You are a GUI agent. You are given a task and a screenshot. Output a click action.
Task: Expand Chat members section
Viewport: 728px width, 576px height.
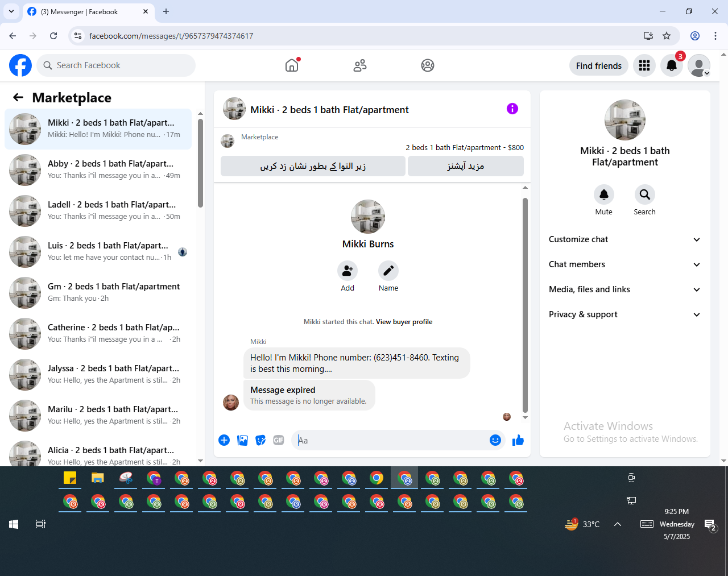tap(624, 264)
